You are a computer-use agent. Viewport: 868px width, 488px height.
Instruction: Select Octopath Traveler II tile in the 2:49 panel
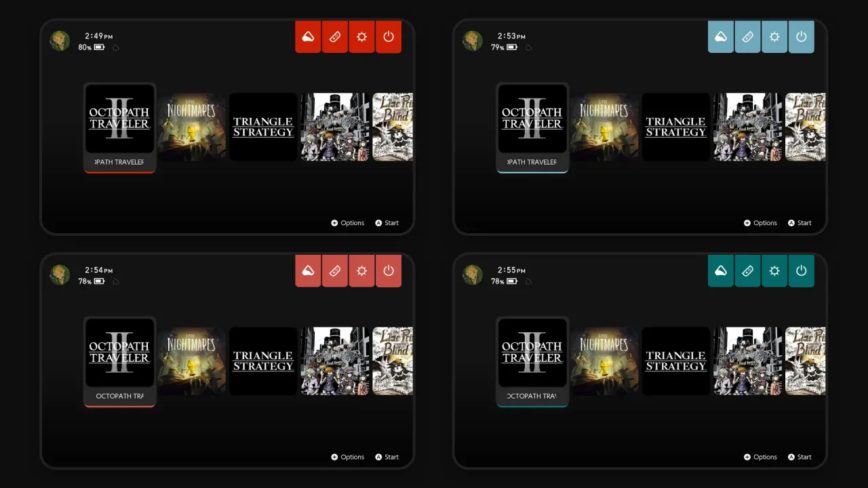119,119
